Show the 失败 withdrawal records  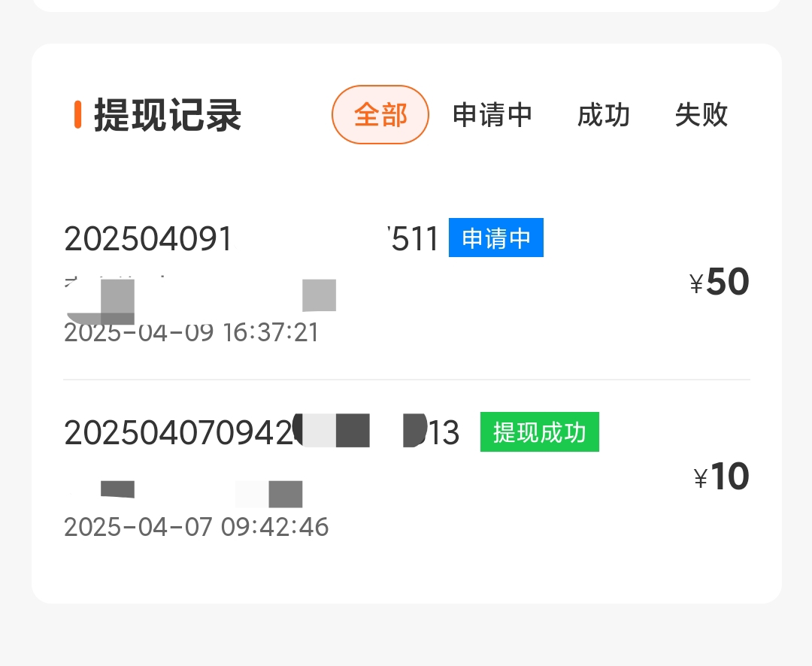(x=701, y=115)
